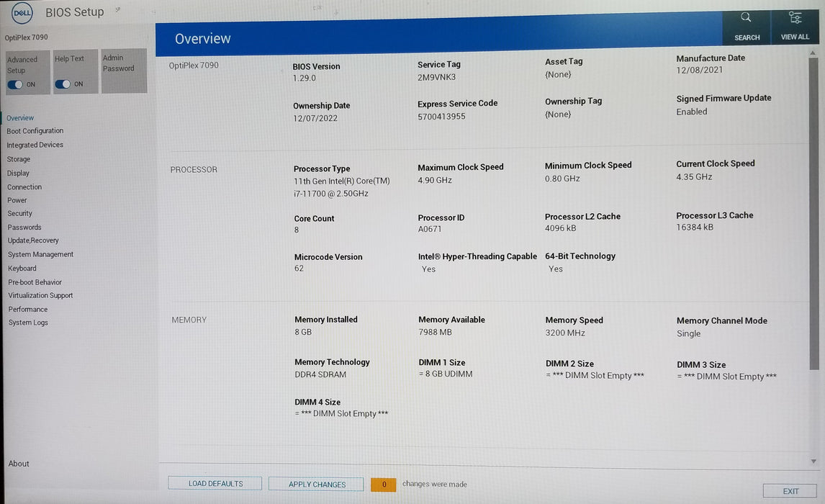Click Express Service Code 5700413955
Screen dimensions: 825x504
441,116
